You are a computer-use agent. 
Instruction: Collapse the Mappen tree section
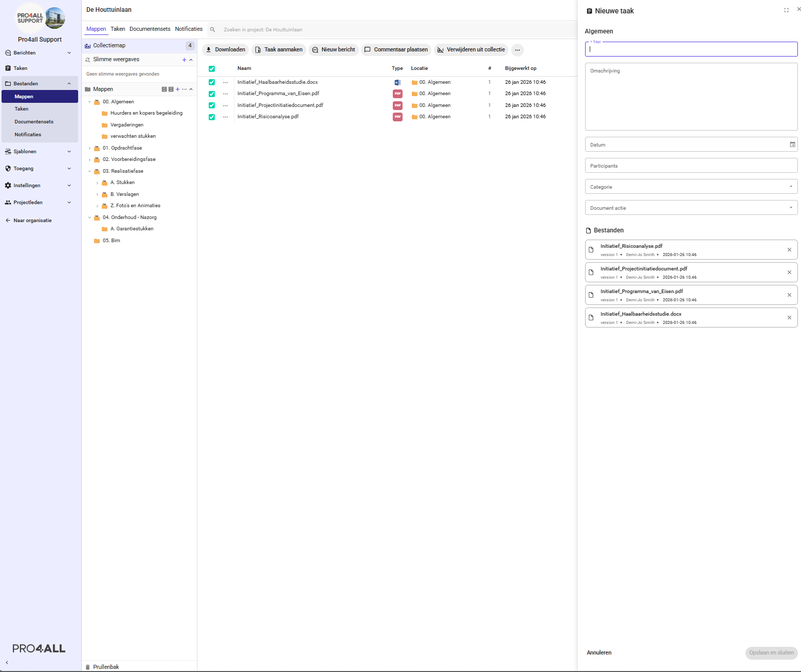(191, 89)
